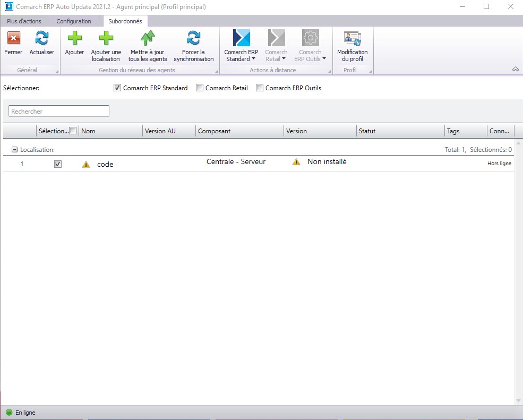
Task: Switch to Configuration tab
Action: click(x=74, y=21)
